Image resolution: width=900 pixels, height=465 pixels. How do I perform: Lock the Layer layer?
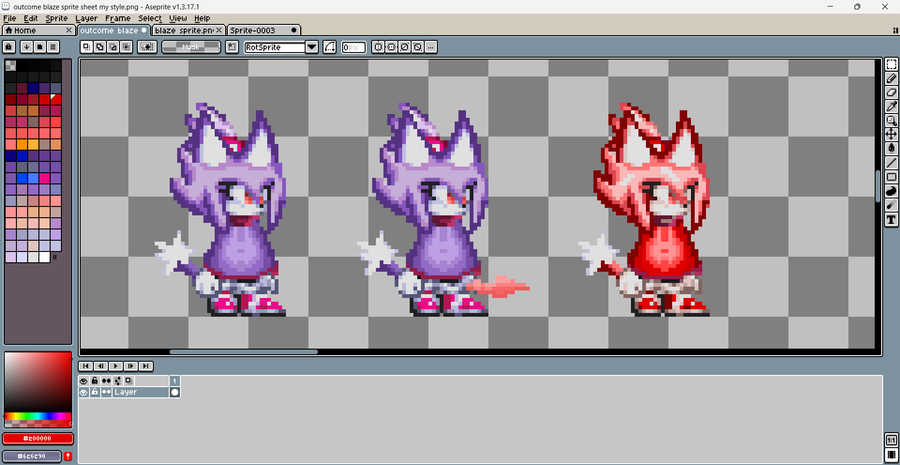pyautogui.click(x=95, y=392)
